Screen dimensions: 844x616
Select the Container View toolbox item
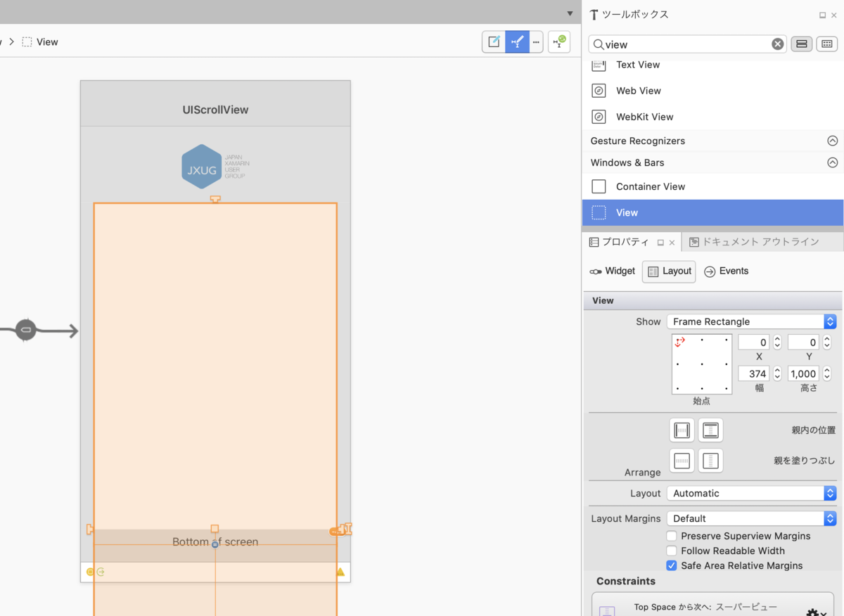click(x=713, y=186)
